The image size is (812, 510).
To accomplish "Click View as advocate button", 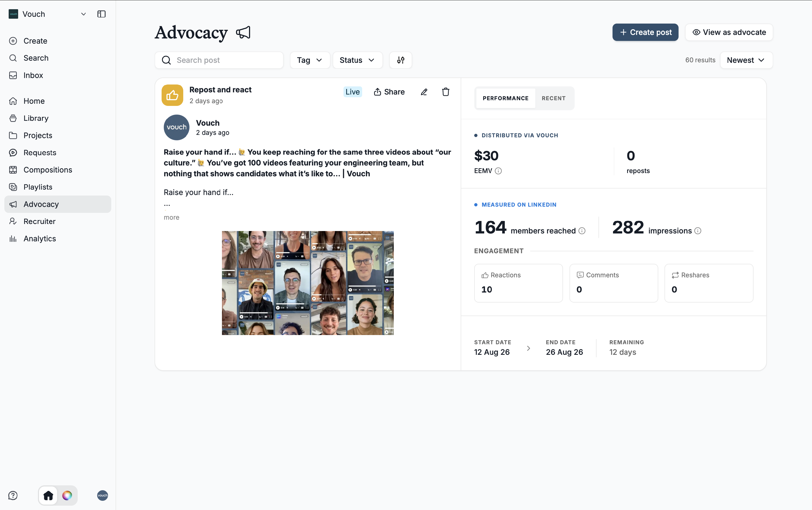I will (x=729, y=33).
